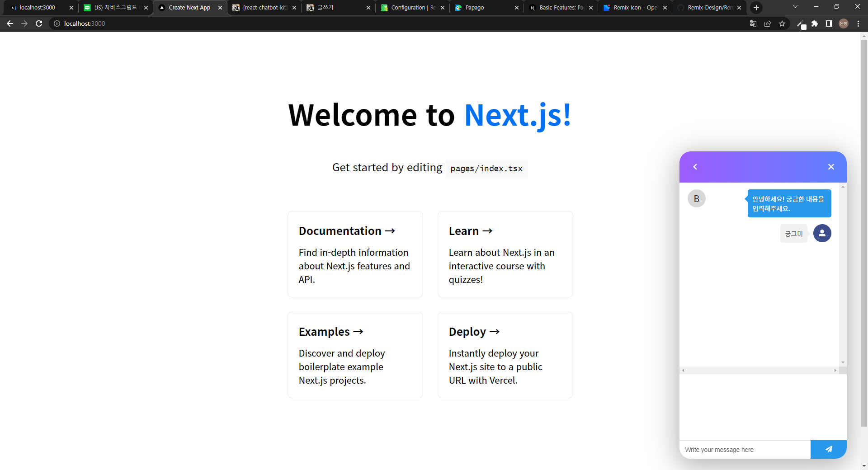Open the Deploy card
The width and height of the screenshot is (868, 470).
point(505,355)
